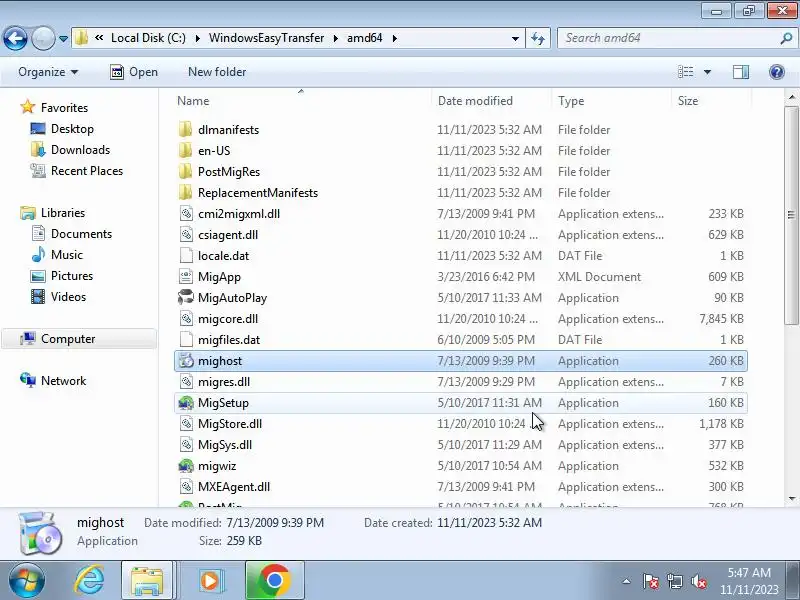The height and width of the screenshot is (600, 800).
Task: Select cmi2migxml.dll file icon
Action: coord(186,214)
